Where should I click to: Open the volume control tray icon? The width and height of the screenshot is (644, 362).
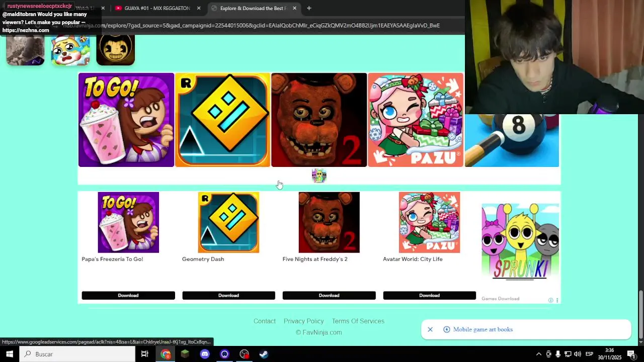tap(577, 354)
